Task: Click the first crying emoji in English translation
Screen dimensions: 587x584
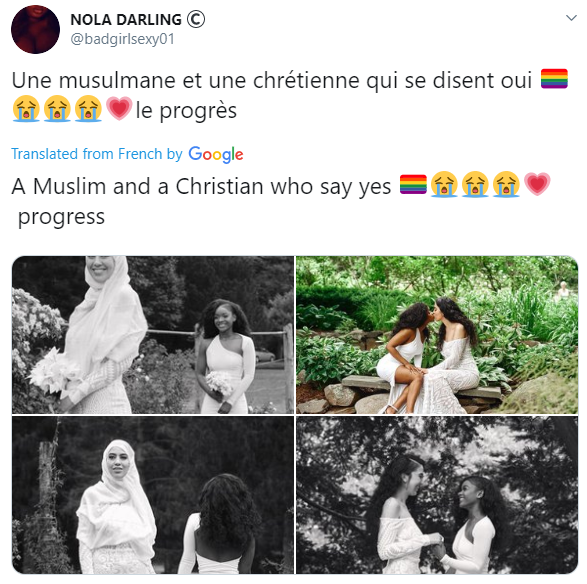Action: [444, 184]
